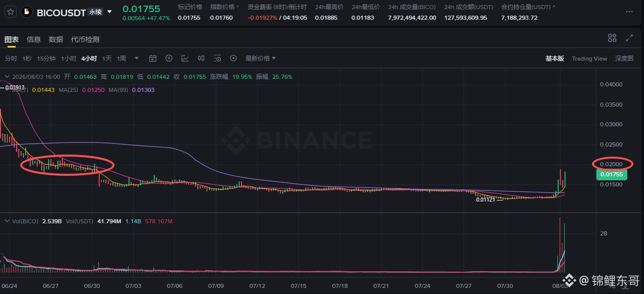
Task: Click the large 0.01755 last price in header
Action: click(141, 8)
